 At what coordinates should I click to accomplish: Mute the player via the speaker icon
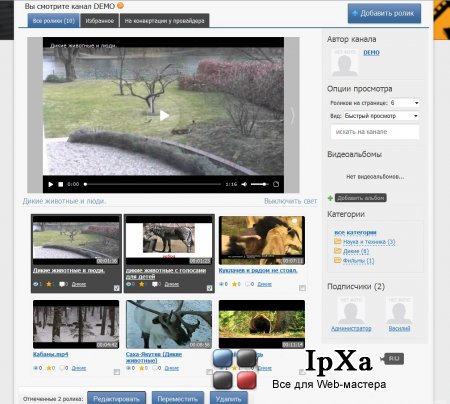click(x=244, y=184)
